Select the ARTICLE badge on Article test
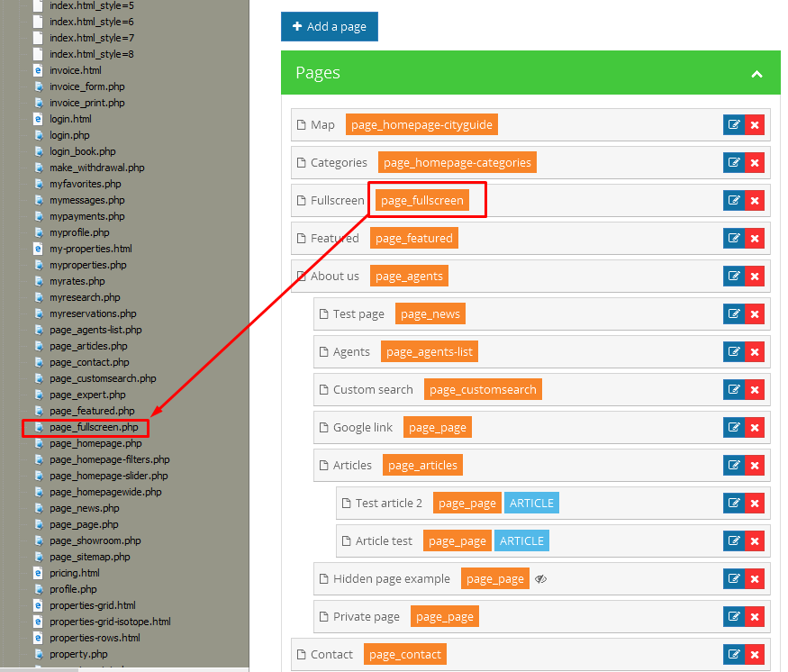Viewport: 788px width, 672px height. (x=521, y=541)
